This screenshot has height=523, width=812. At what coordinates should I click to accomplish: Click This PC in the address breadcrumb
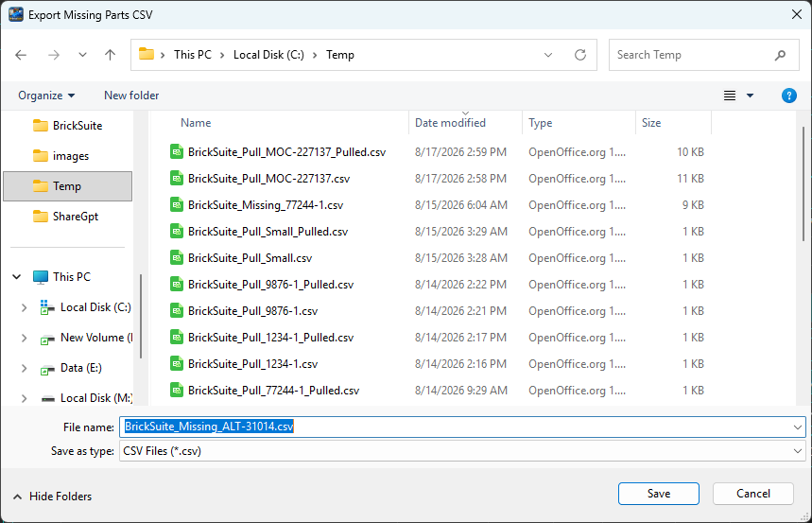pos(193,55)
